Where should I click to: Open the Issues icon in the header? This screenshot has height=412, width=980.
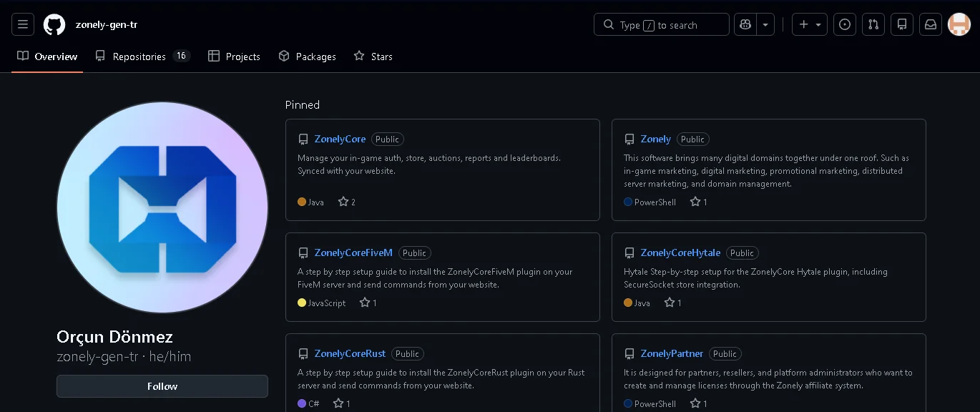click(845, 24)
